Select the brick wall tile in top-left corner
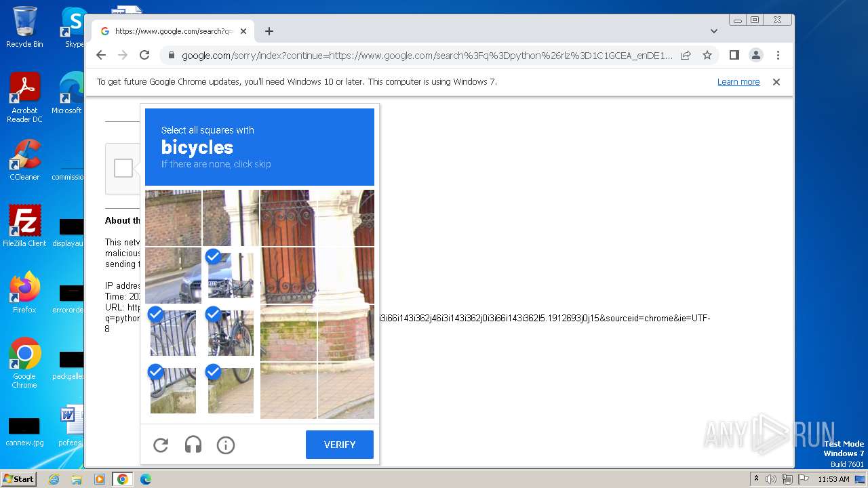868x488 pixels. click(173, 218)
